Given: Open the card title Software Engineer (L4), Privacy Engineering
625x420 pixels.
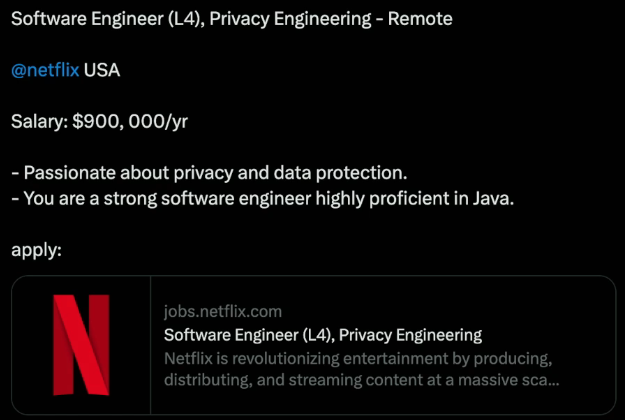Looking at the screenshot, I should (x=322, y=335).
